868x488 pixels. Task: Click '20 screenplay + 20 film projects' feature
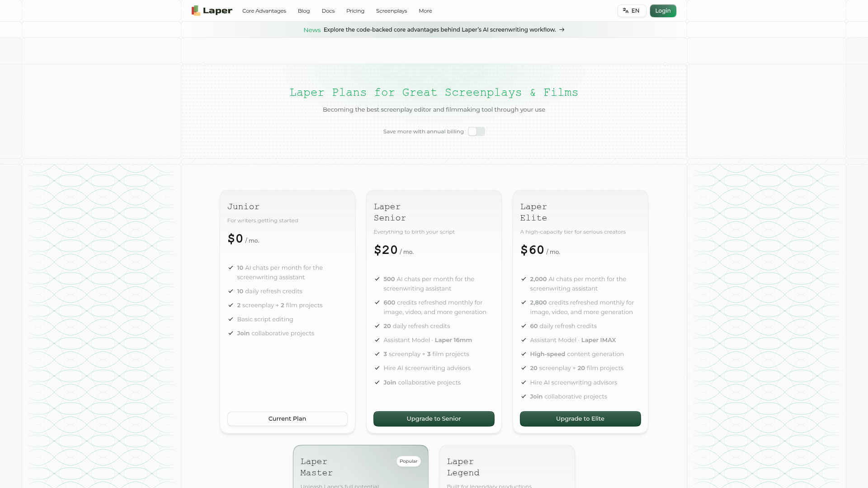[x=577, y=368]
